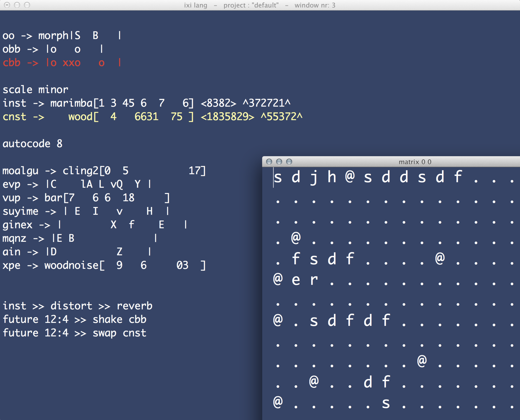Click the '@' left of 'd f' matrix row

pos(314,381)
